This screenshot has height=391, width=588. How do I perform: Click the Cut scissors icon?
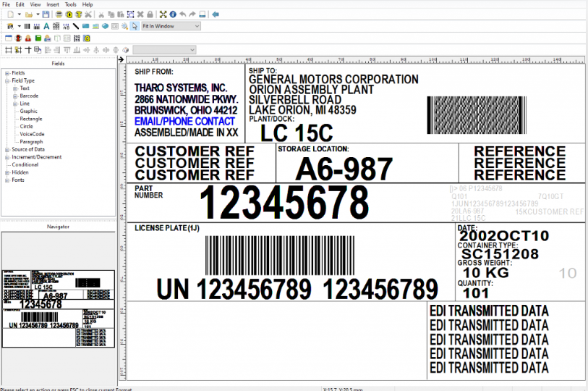101,14
